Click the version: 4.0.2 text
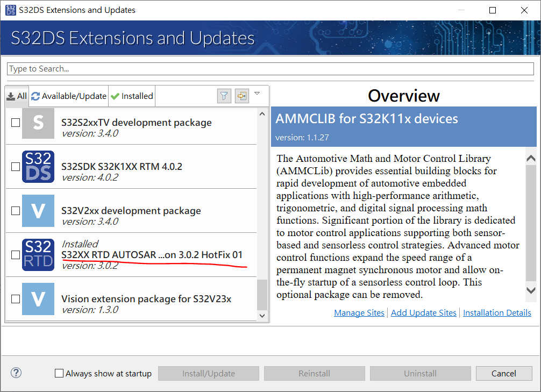Image resolution: width=541 pixels, height=392 pixels. coord(90,177)
